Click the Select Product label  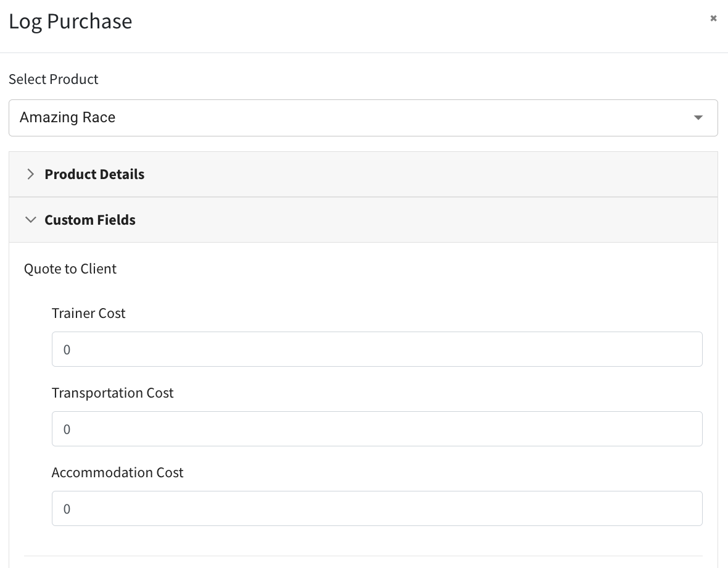pos(54,80)
